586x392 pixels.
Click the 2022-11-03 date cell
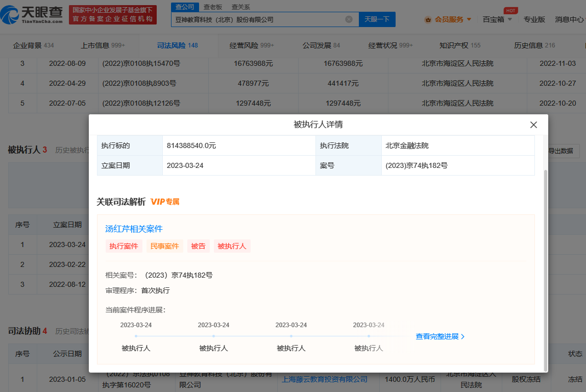click(x=557, y=63)
